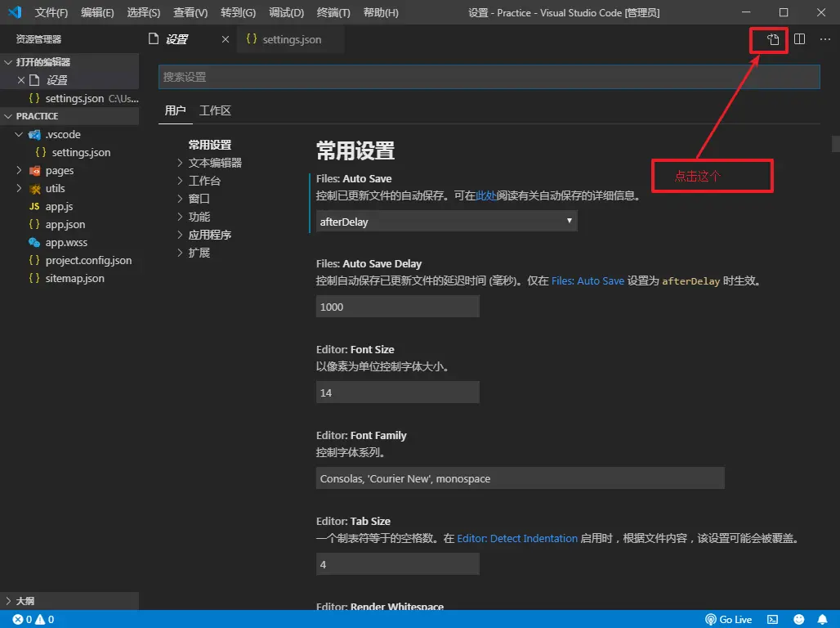
Task: Open notifications bell in status bar
Action: [822, 620]
